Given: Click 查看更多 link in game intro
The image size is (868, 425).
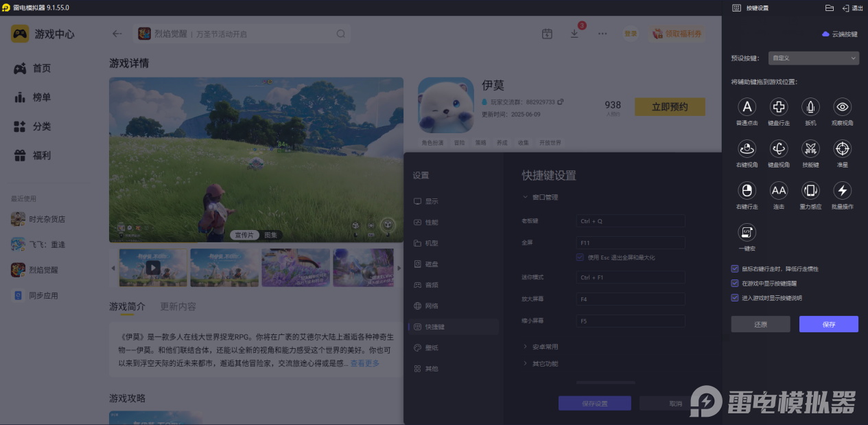Looking at the screenshot, I should [x=364, y=363].
